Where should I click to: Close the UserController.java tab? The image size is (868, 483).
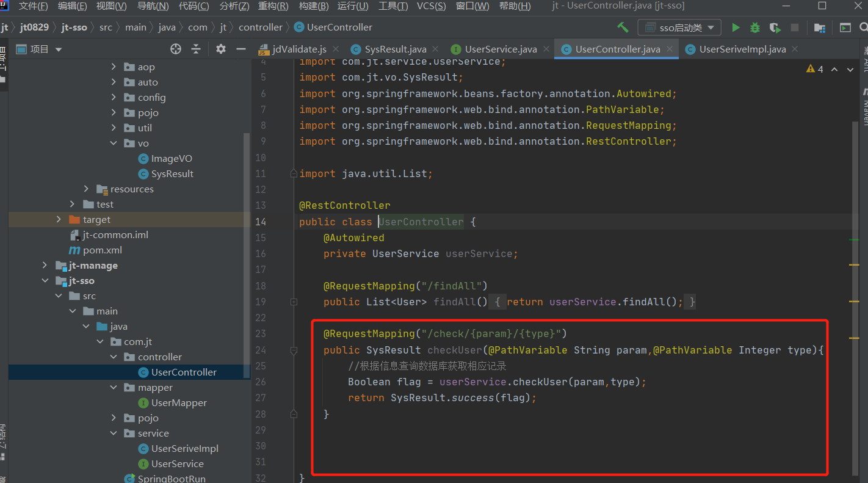[x=670, y=49]
